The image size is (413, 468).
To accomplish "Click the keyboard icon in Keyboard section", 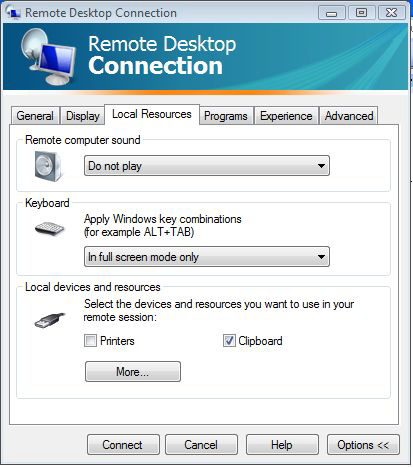I will pyautogui.click(x=49, y=229).
